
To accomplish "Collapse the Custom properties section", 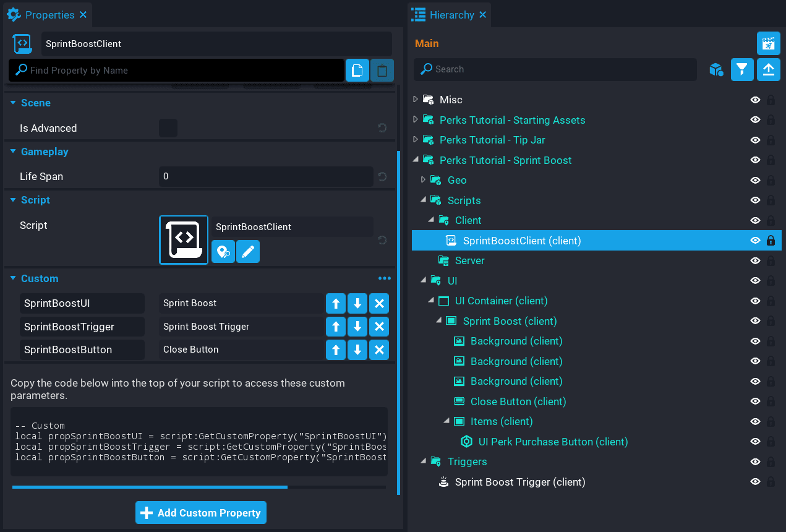I will click(x=13, y=278).
